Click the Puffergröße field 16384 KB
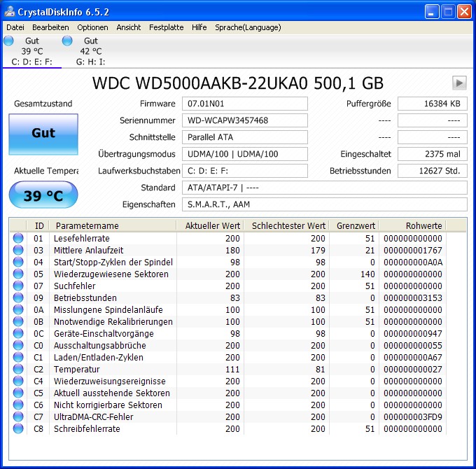The image size is (476, 469). pos(433,104)
